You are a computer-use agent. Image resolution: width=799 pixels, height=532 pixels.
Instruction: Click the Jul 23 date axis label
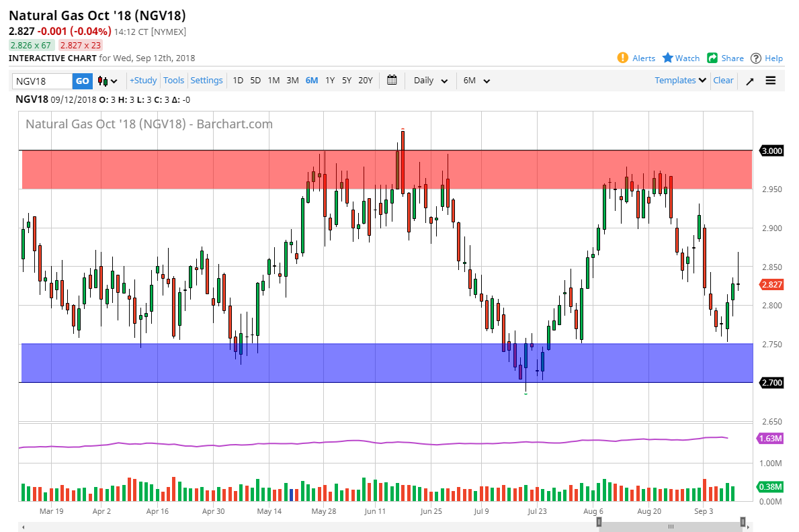coord(537,511)
